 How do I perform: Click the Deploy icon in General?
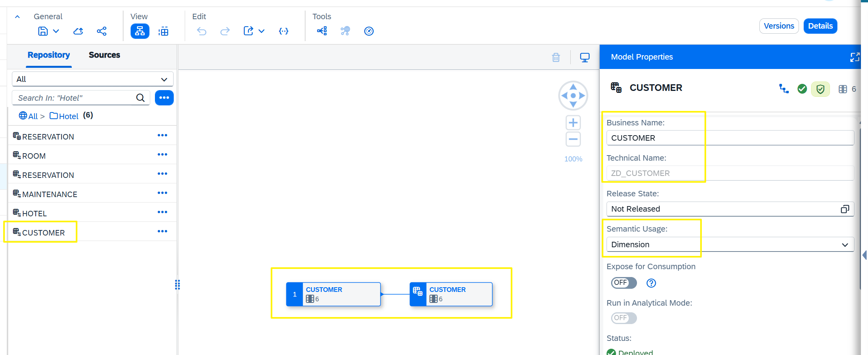point(78,31)
